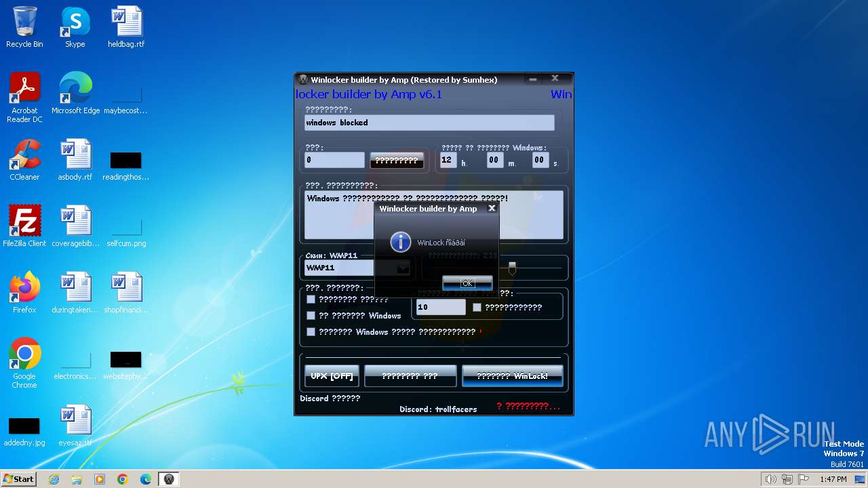
Task: Select the heldbag.rtf file
Action: pyautogui.click(x=126, y=27)
